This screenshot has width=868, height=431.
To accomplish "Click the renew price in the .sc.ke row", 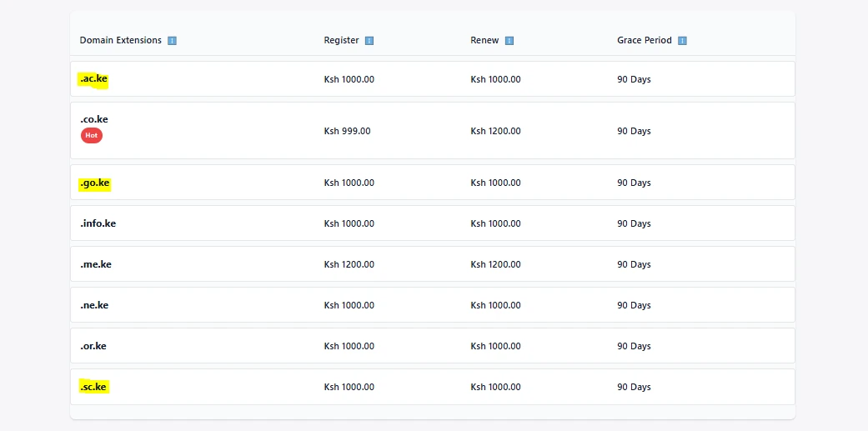I will click(x=495, y=387).
